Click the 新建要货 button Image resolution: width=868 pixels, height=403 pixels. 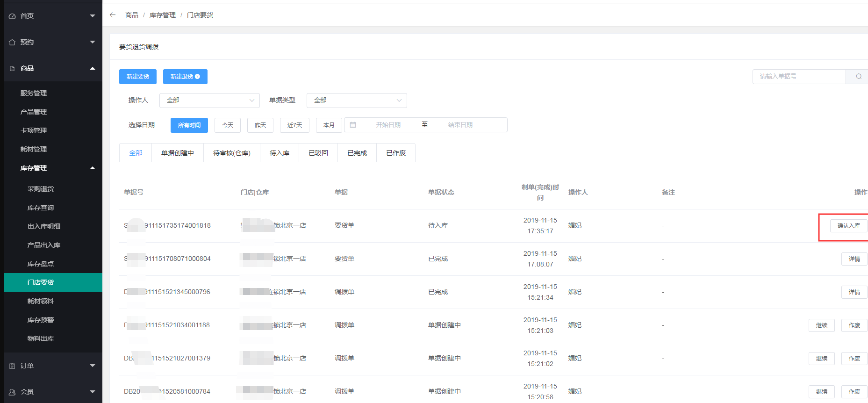(x=138, y=77)
